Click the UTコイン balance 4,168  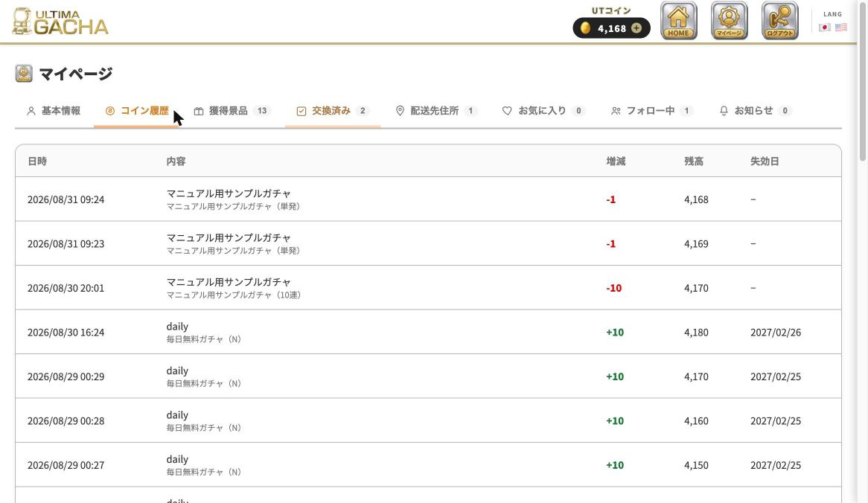(612, 28)
